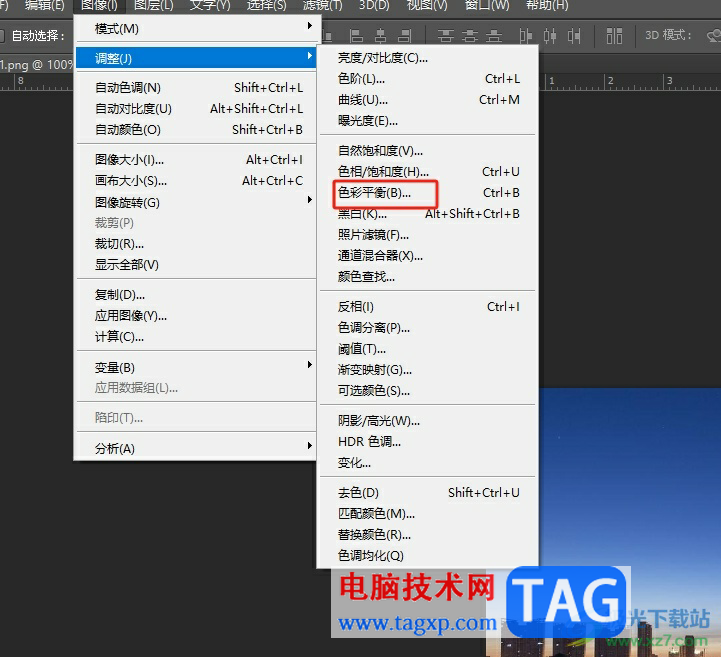Image resolution: width=721 pixels, height=657 pixels.
Task: Choose 自动对比度(U) menu entry
Action: 196,109
